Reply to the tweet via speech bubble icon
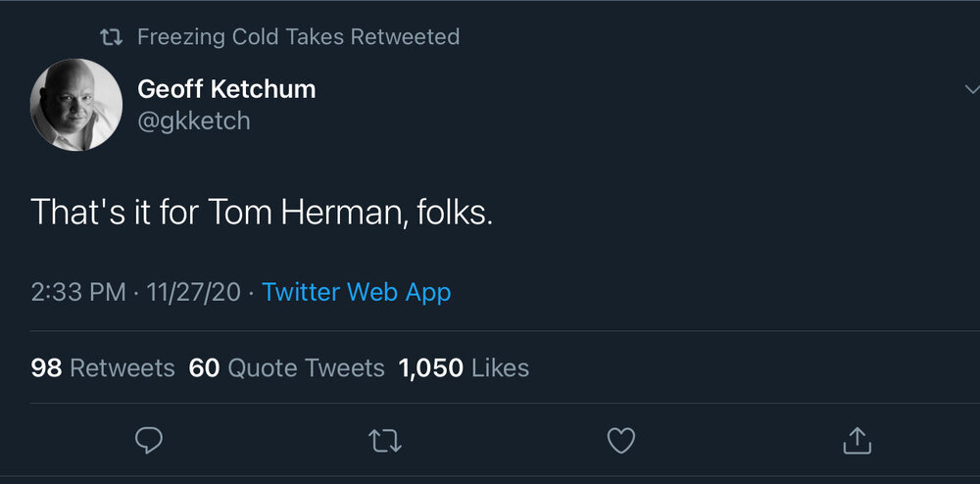980x484 pixels. click(148, 441)
